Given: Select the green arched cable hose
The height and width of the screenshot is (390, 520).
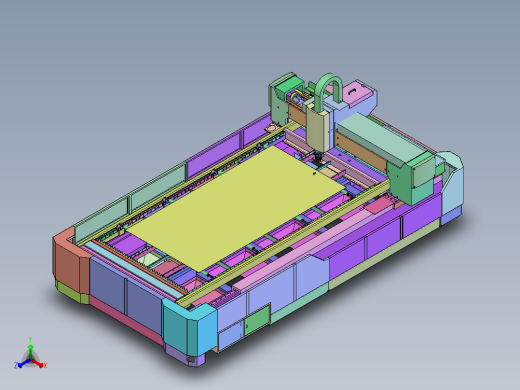Looking at the screenshot, I should (x=328, y=90).
